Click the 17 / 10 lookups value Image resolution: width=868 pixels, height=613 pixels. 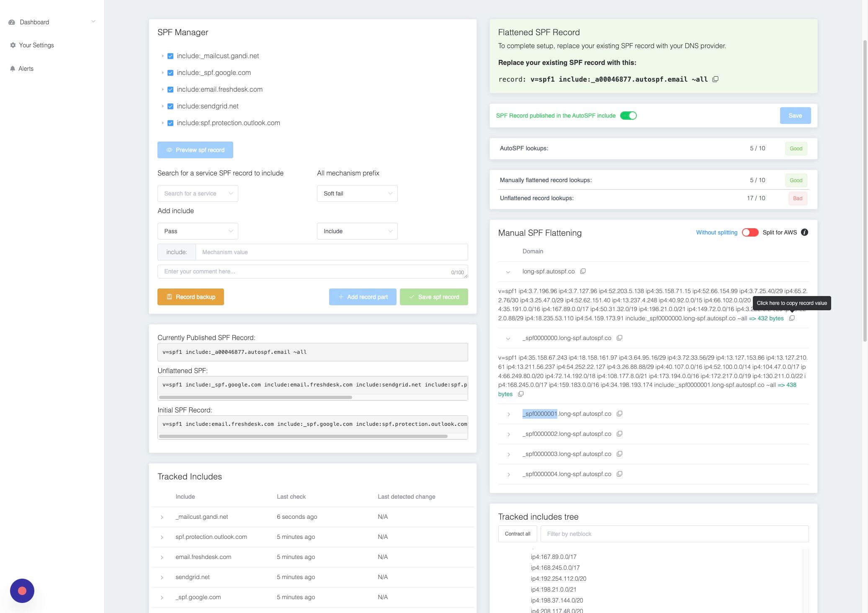pyautogui.click(x=756, y=198)
